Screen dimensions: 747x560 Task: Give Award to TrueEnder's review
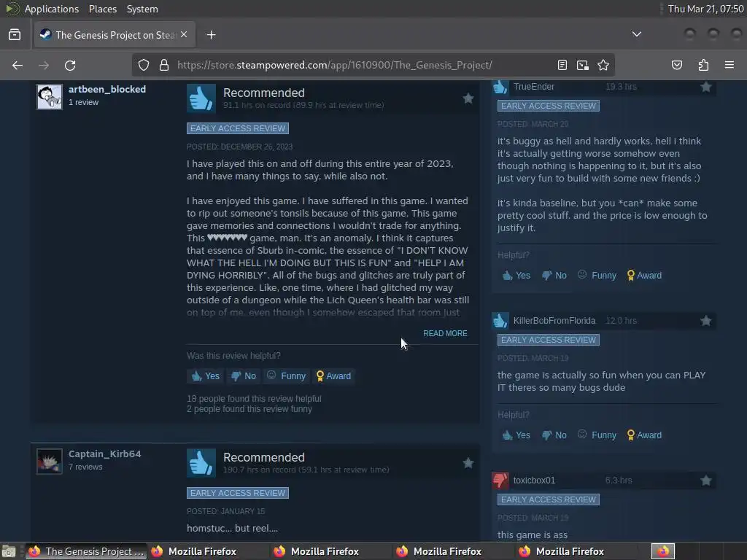644,276
